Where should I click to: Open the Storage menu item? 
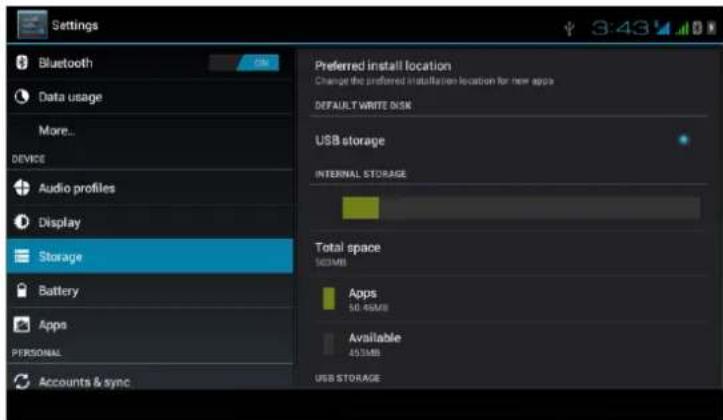coord(150,256)
